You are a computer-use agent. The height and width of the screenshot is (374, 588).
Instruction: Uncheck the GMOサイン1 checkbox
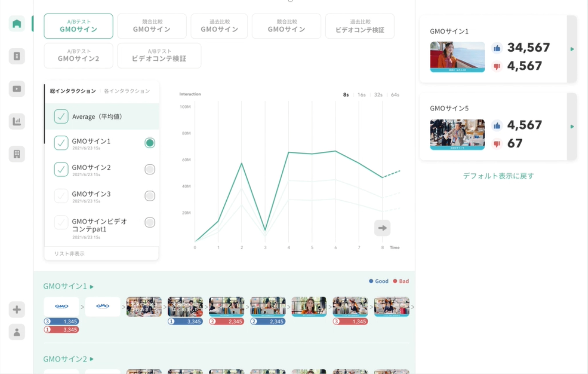click(61, 143)
